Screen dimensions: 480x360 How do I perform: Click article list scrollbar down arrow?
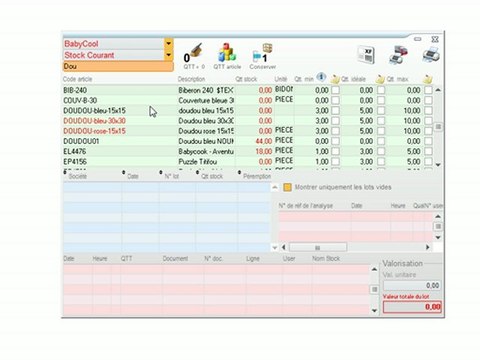pos(438,164)
